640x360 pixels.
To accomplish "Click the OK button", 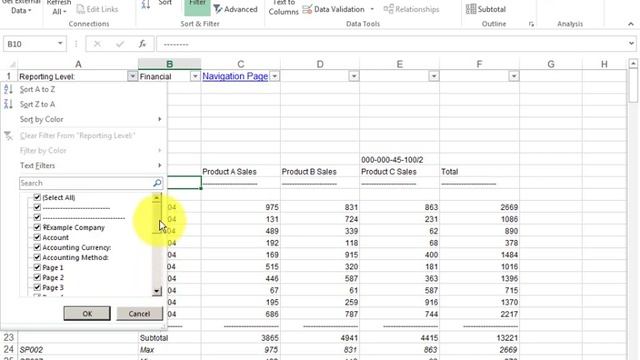I will pyautogui.click(x=87, y=313).
